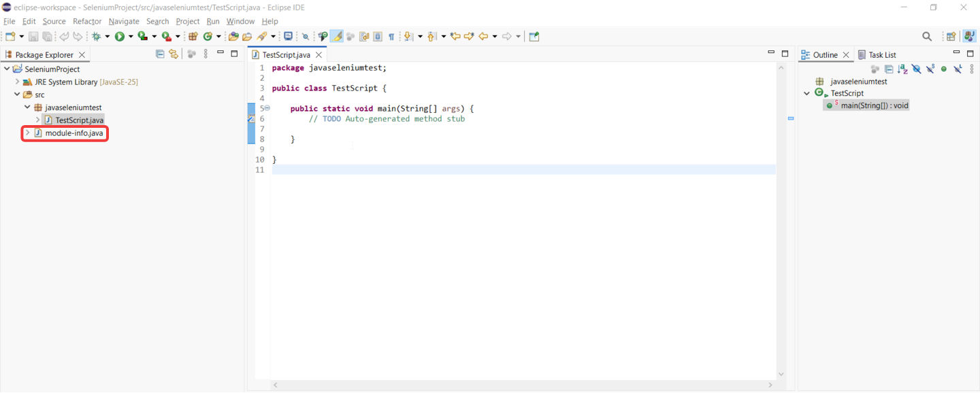The image size is (980, 393).
Task: Click the Search flashlight toolbar icon
Action: (262, 37)
